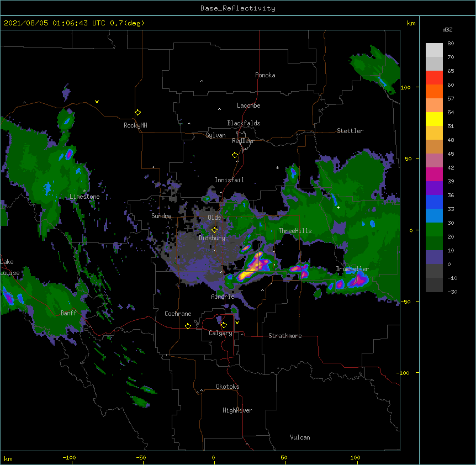
Task: Click the Ponoka city label
Action: 265,75
